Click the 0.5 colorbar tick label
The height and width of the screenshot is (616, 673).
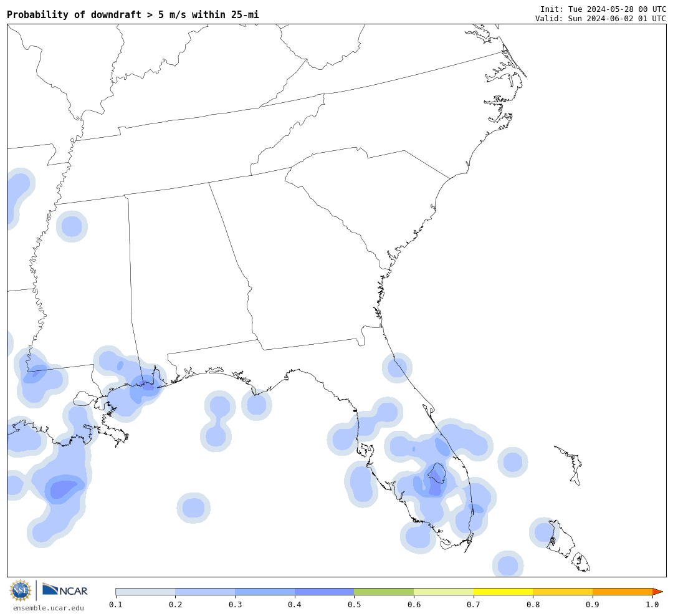coord(354,604)
